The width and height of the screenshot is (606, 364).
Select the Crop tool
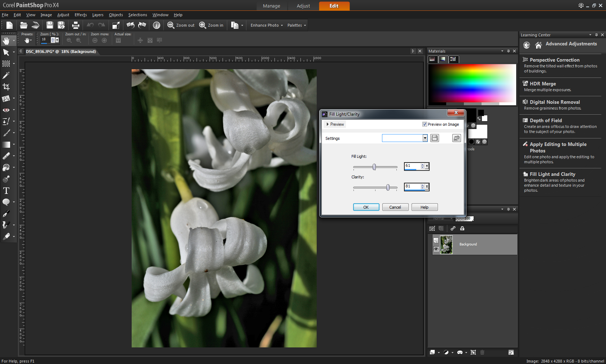[x=6, y=87]
